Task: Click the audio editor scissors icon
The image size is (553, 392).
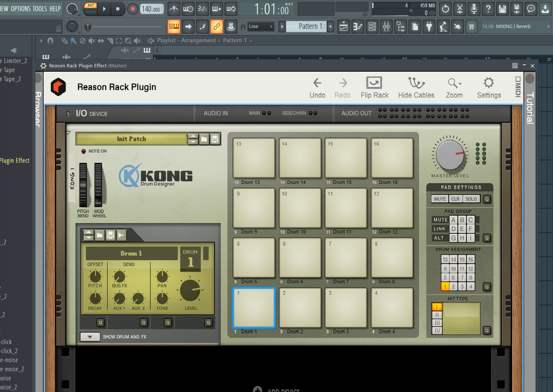Action: tap(459, 9)
